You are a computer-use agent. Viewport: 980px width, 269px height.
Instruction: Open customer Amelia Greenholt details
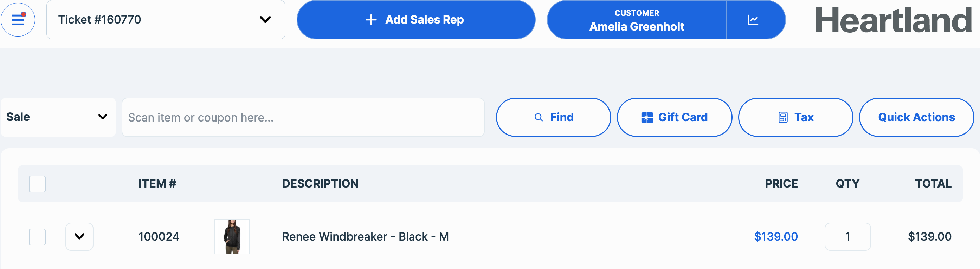point(637,20)
